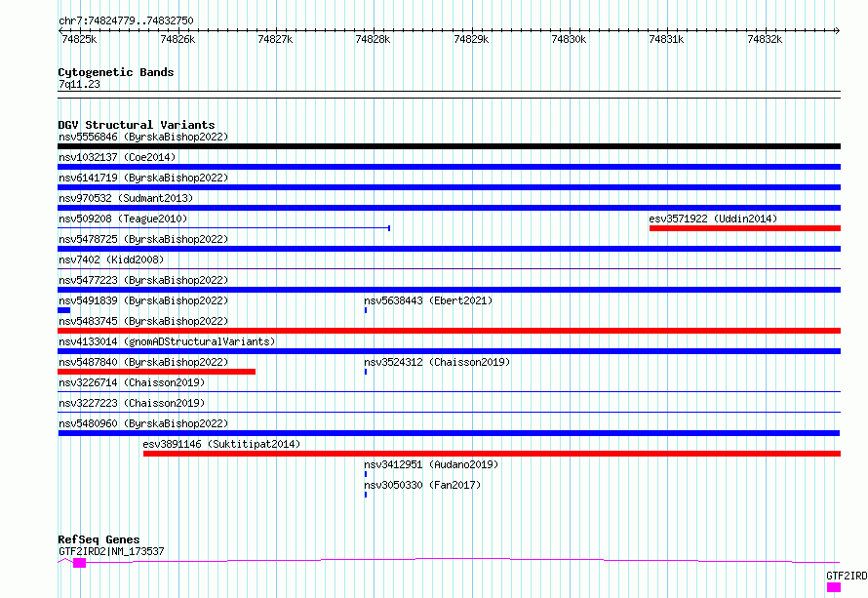Viewport: 868px width, 598px height.
Task: Click the blue nsv4133014 variant bar
Action: tap(449, 351)
